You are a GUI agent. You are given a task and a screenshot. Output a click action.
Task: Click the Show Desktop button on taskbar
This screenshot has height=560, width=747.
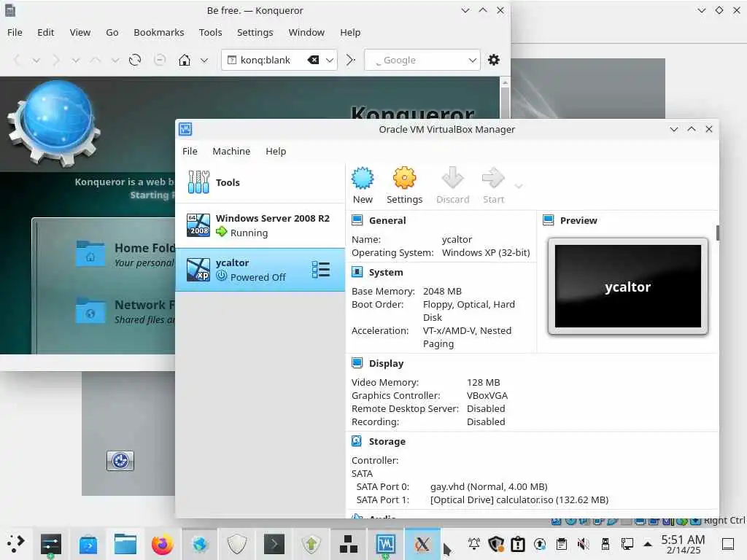pos(728,544)
